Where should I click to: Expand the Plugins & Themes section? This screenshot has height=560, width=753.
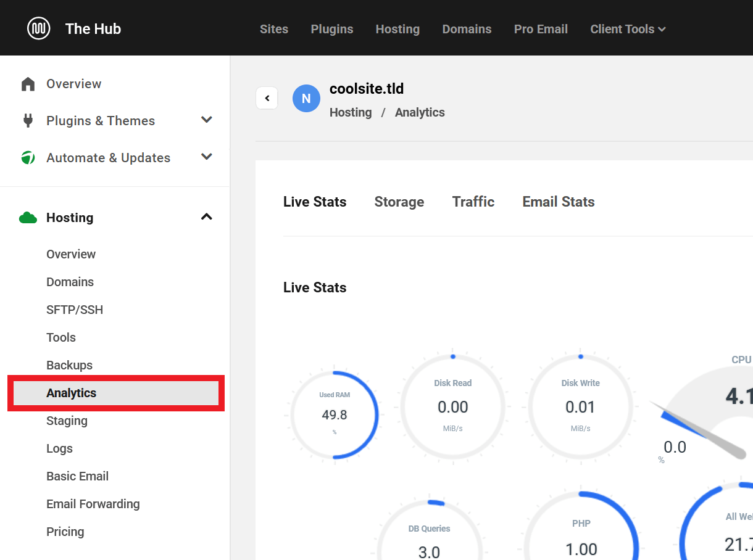[x=207, y=120]
